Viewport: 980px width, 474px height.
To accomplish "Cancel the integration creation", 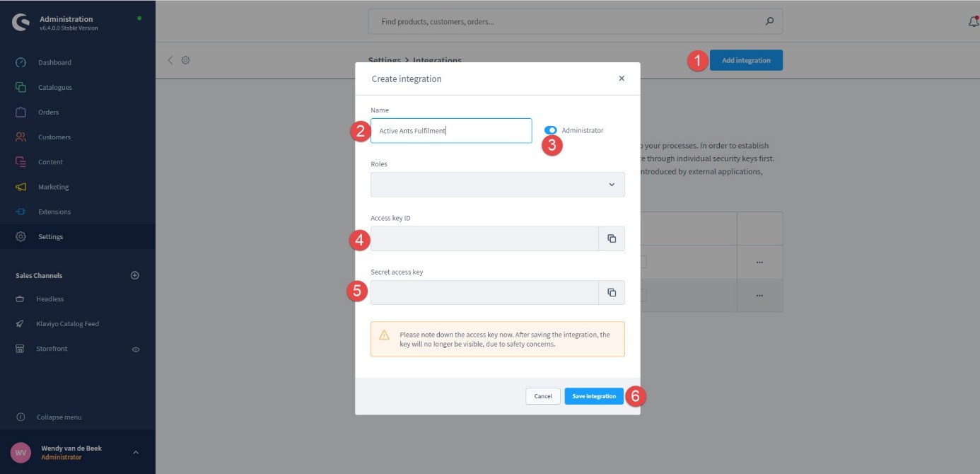I will pyautogui.click(x=543, y=396).
